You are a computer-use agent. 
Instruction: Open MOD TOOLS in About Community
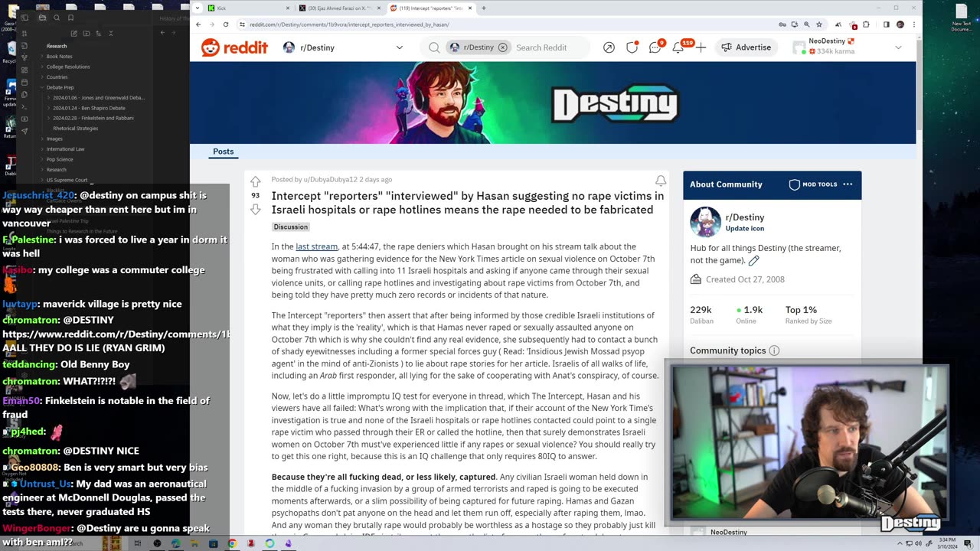pos(813,184)
